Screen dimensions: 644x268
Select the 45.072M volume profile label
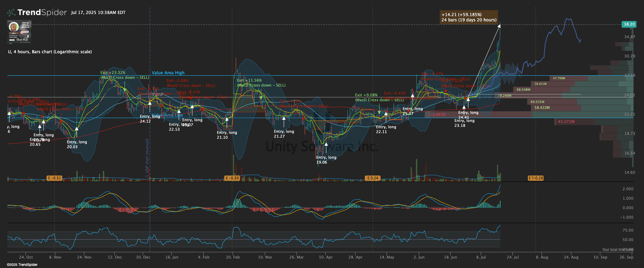coord(566,122)
